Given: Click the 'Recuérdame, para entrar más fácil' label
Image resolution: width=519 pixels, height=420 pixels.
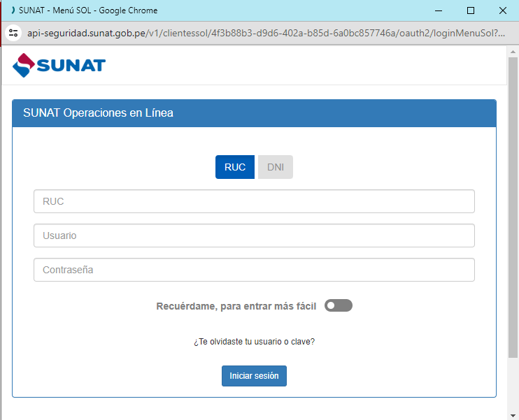Looking at the screenshot, I should 236,306.
